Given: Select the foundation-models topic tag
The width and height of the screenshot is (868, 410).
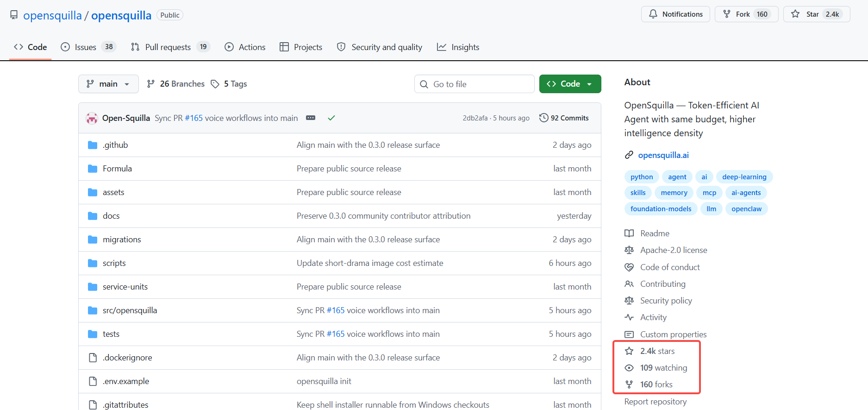Looking at the screenshot, I should [x=661, y=209].
